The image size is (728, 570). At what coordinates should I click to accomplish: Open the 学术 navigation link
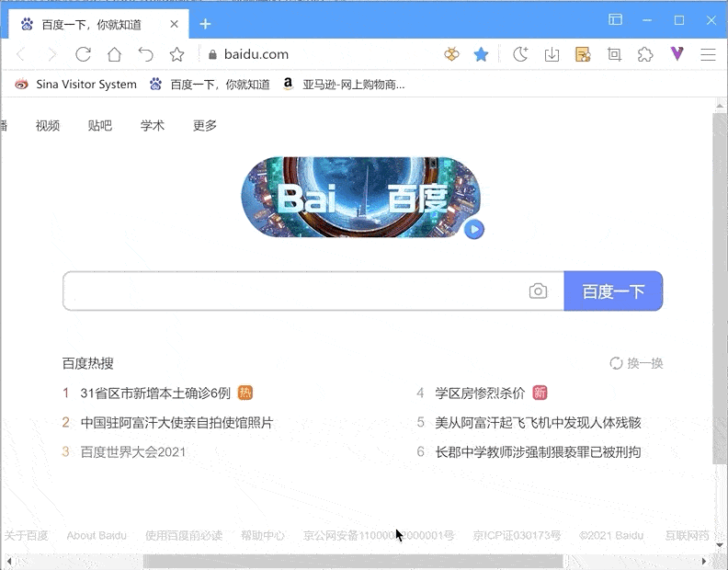[x=153, y=125]
